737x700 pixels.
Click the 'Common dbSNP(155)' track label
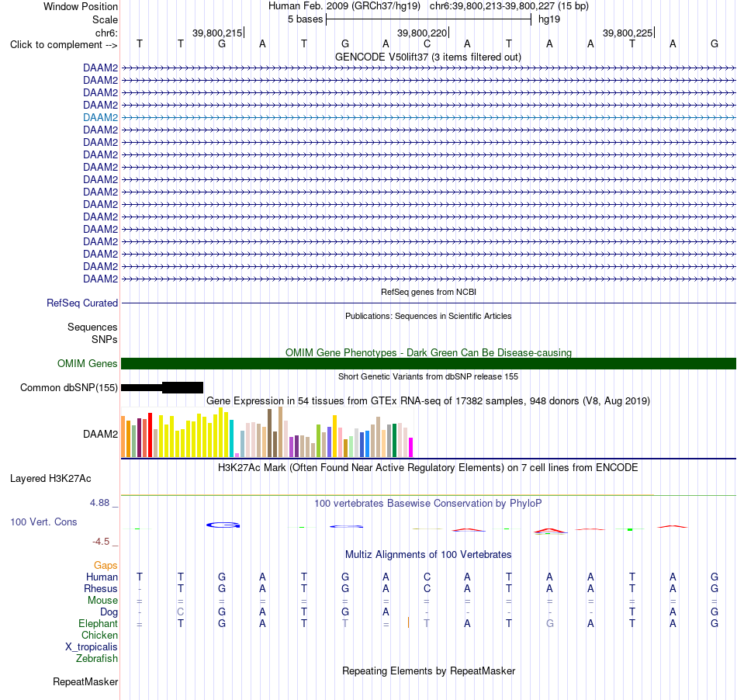click(68, 388)
